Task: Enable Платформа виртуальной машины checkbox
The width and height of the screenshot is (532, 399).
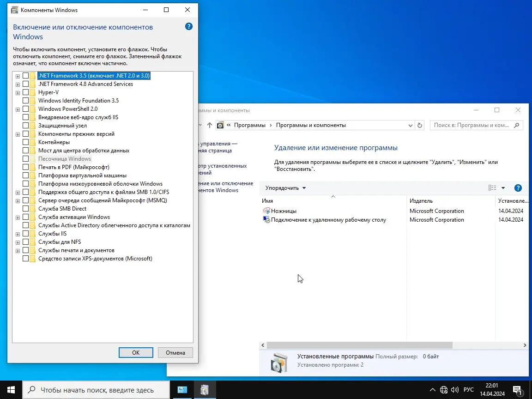Action: tap(25, 175)
